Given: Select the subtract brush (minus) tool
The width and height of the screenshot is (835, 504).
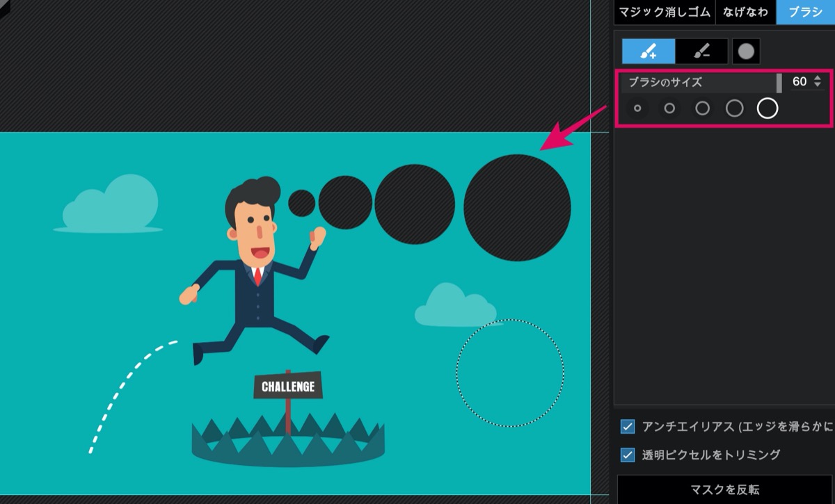Looking at the screenshot, I should (701, 51).
